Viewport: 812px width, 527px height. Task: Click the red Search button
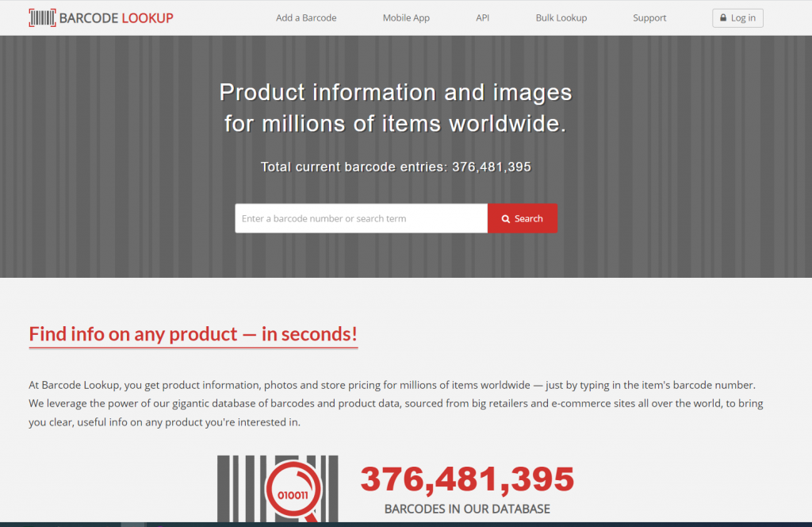(522, 218)
